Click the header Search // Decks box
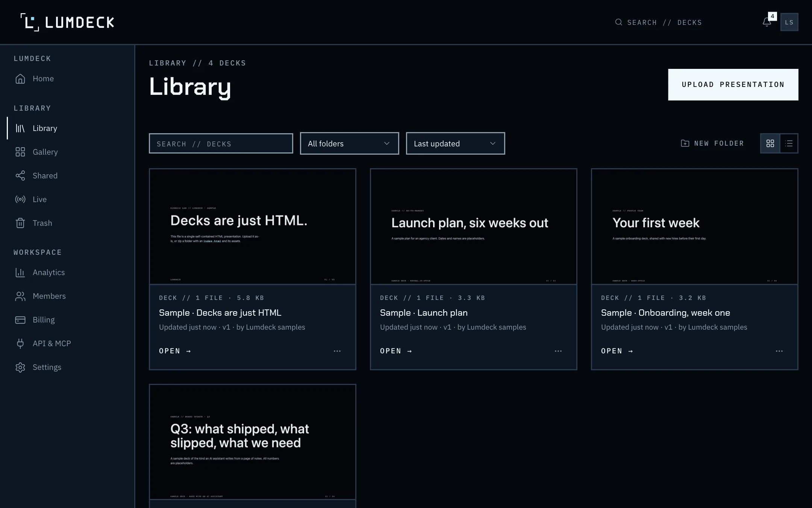 [659, 22]
